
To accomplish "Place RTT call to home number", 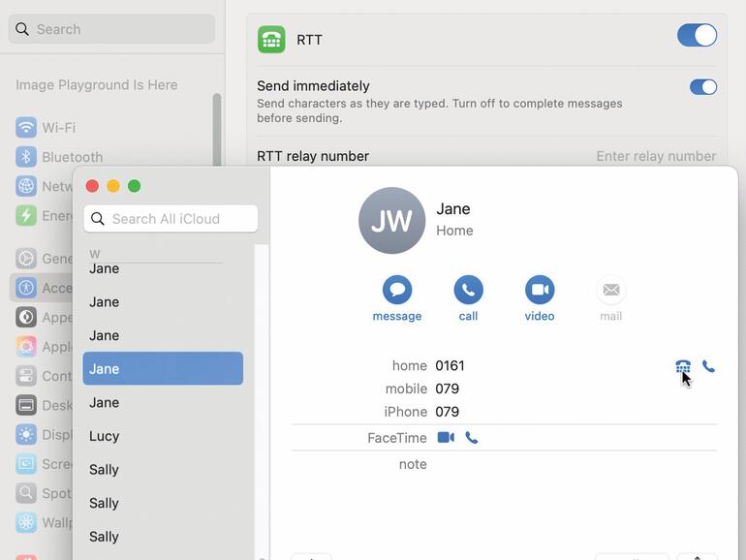I will (x=683, y=366).
